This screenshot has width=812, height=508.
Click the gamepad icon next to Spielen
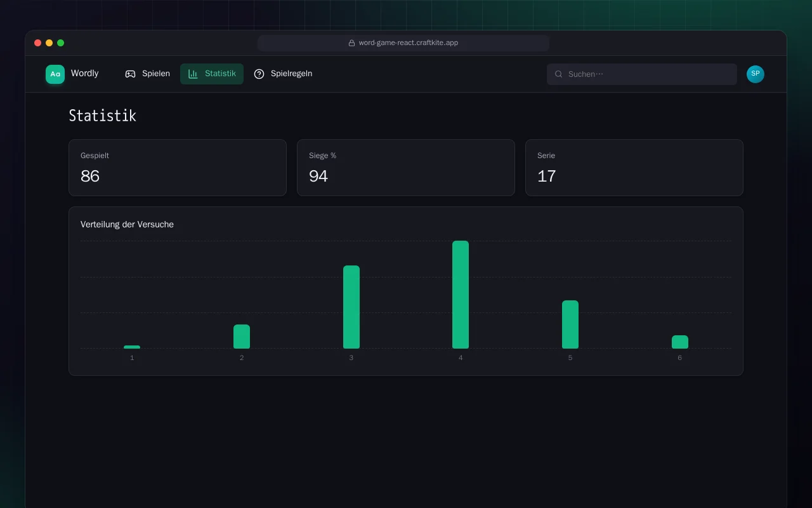[x=130, y=74]
